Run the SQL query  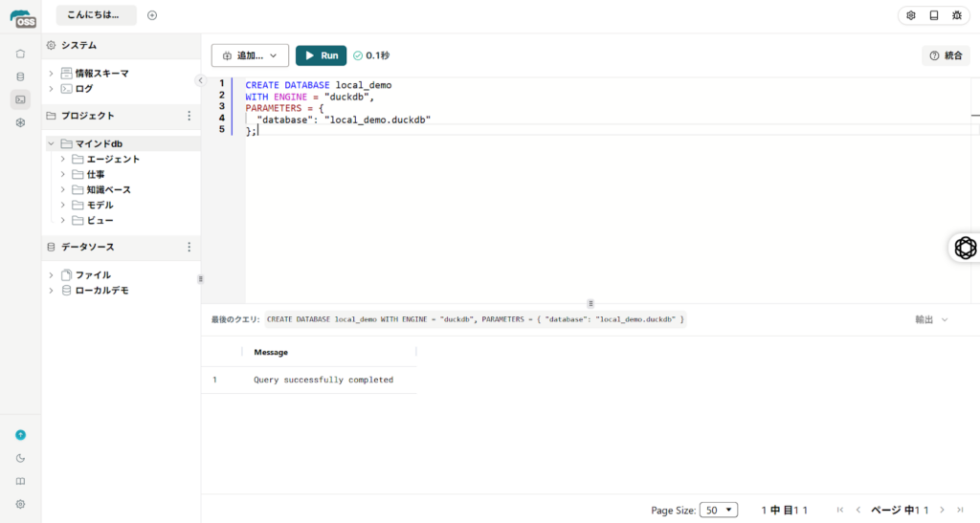pyautogui.click(x=321, y=56)
